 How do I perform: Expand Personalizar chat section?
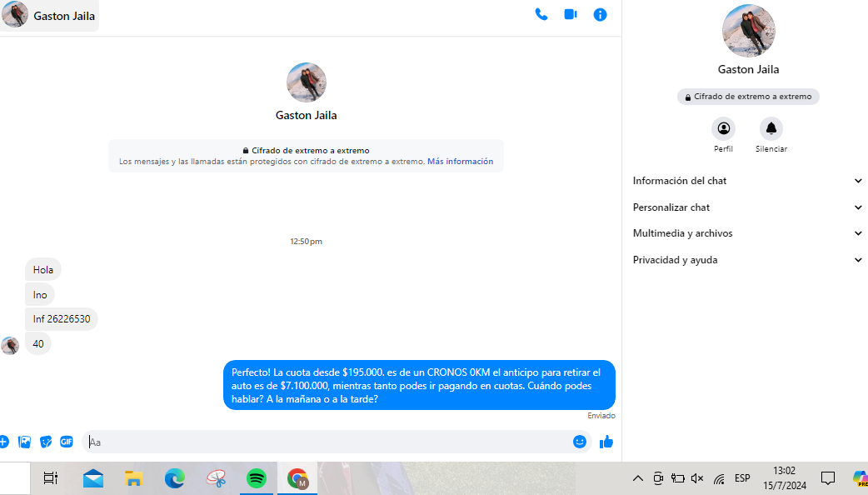click(747, 207)
